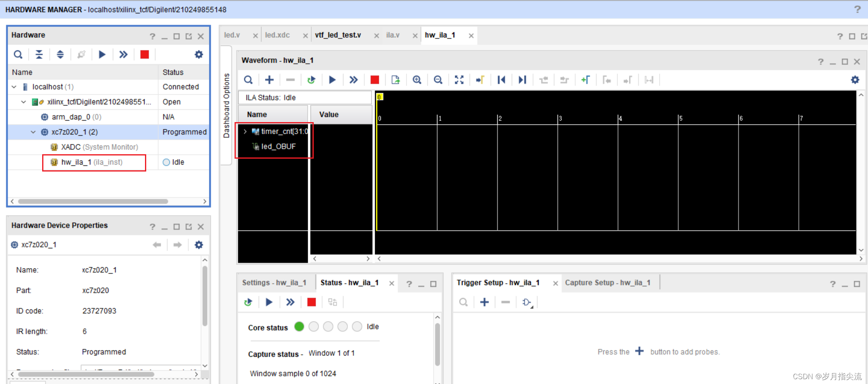
Task: Run trigger immediate in Hardware panel
Action: (x=123, y=54)
